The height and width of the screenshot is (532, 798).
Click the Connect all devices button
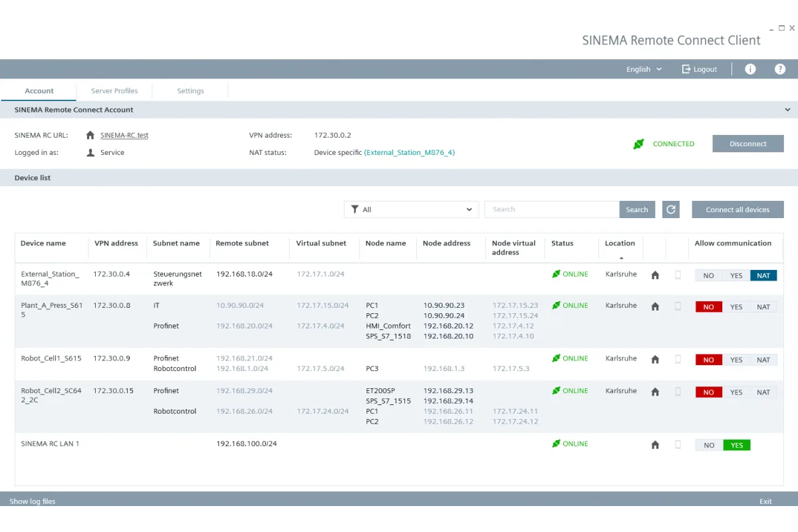(737, 209)
